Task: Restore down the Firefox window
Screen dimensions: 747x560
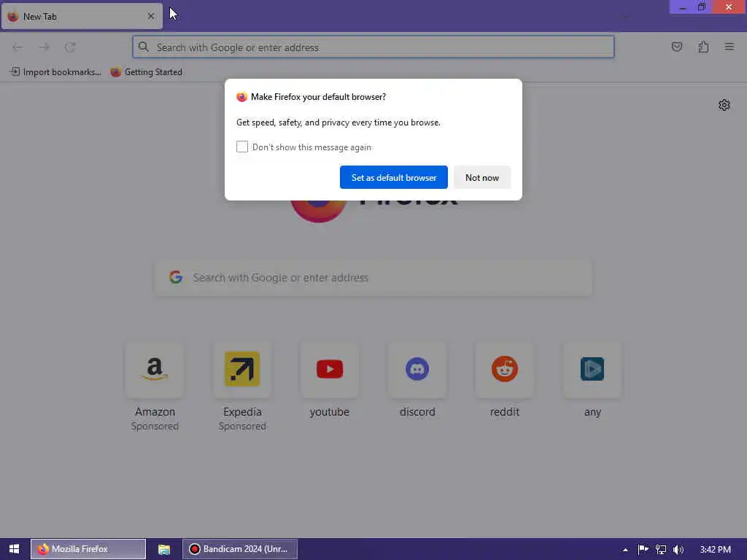Action: pos(702,7)
